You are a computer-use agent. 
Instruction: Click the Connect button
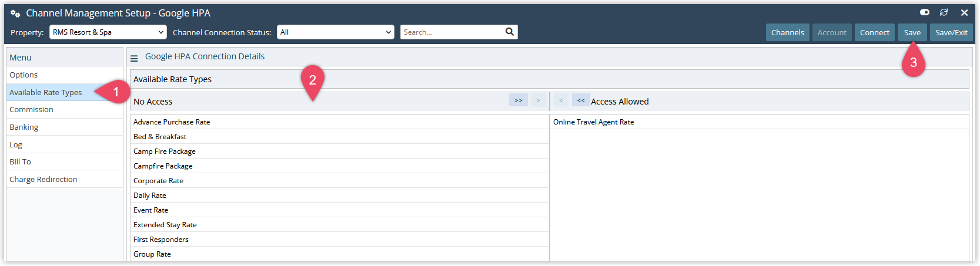point(875,32)
